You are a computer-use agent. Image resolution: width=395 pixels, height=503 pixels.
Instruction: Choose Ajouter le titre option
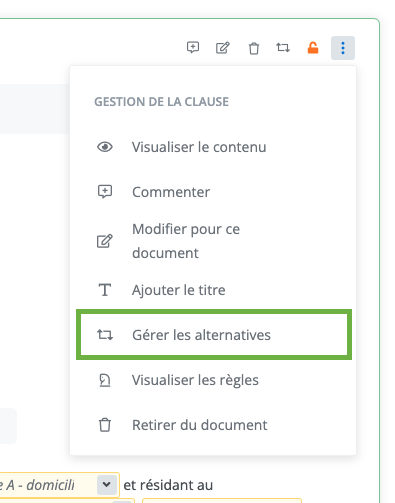(x=213, y=290)
